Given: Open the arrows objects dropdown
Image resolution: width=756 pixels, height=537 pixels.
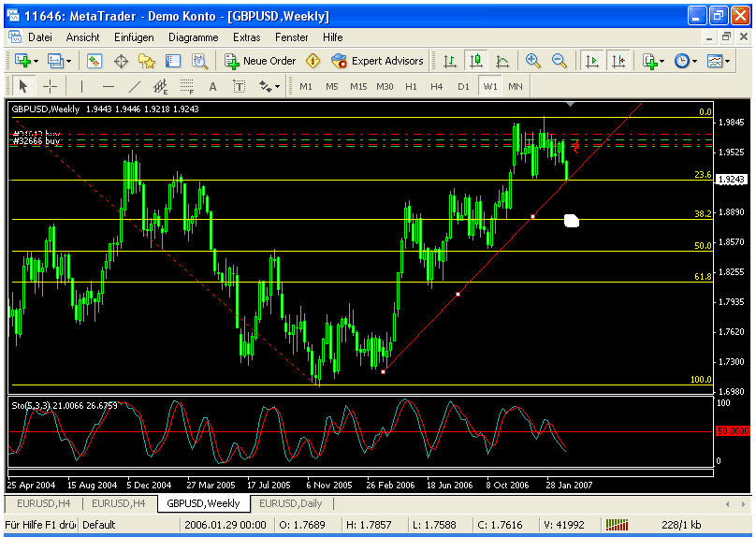Looking at the screenshot, I should pos(276,87).
